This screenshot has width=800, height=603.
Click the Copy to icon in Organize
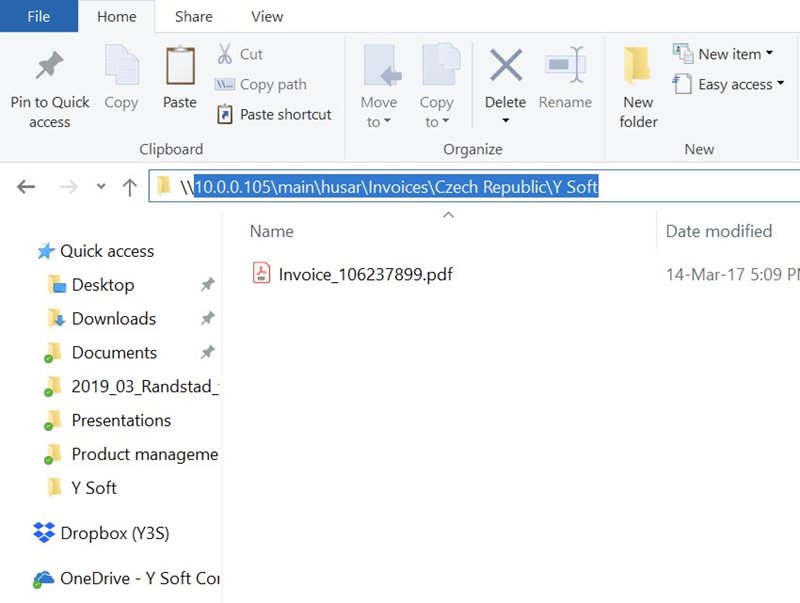pos(440,65)
